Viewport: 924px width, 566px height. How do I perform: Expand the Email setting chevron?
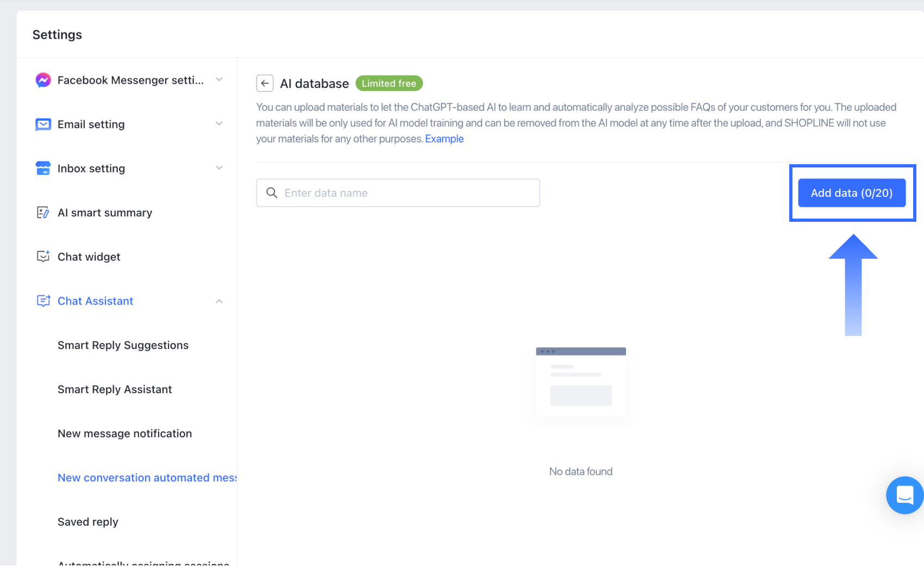pos(219,124)
